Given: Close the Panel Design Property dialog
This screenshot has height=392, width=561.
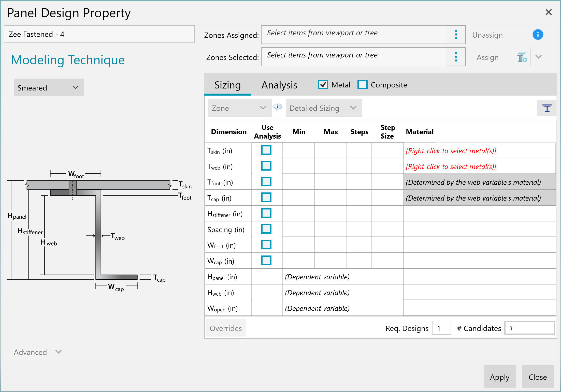Looking at the screenshot, I should [549, 12].
